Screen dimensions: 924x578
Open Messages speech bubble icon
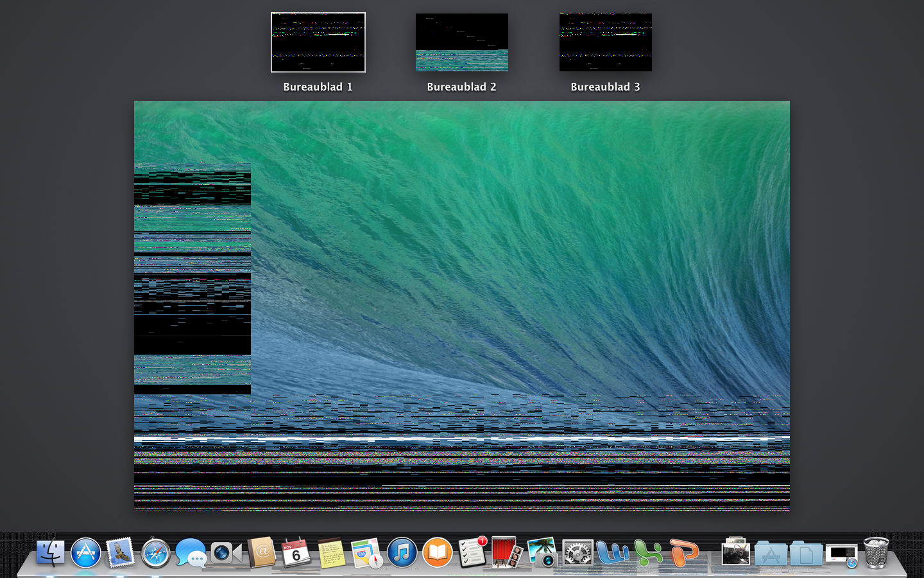191,553
